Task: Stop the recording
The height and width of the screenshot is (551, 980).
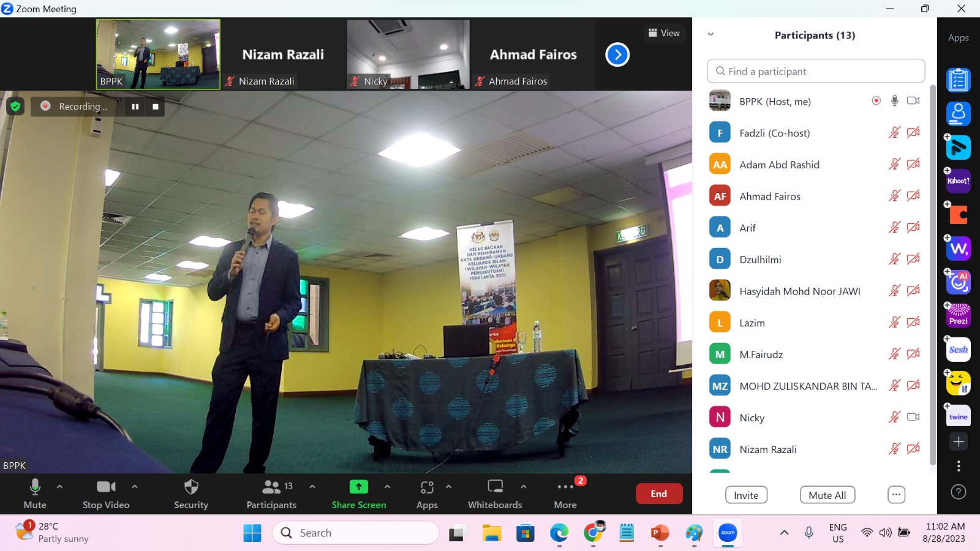Action: pyautogui.click(x=156, y=107)
